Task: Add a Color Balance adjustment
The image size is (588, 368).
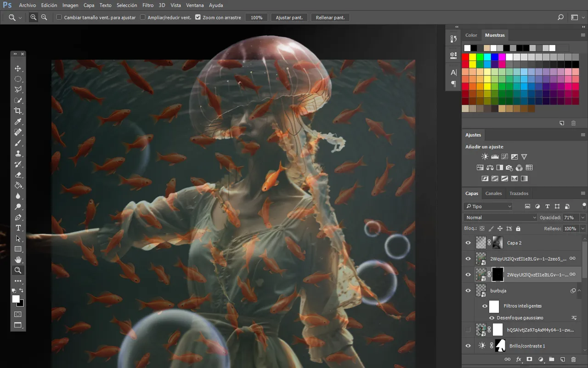Action: point(490,168)
